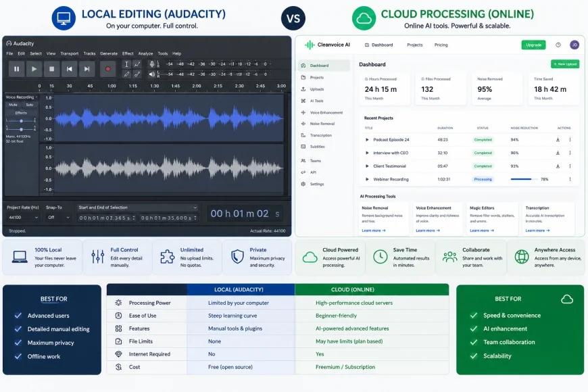Viewport: 588px width, 392px height.
Task: Open the Tracks menu
Action: click(89, 53)
